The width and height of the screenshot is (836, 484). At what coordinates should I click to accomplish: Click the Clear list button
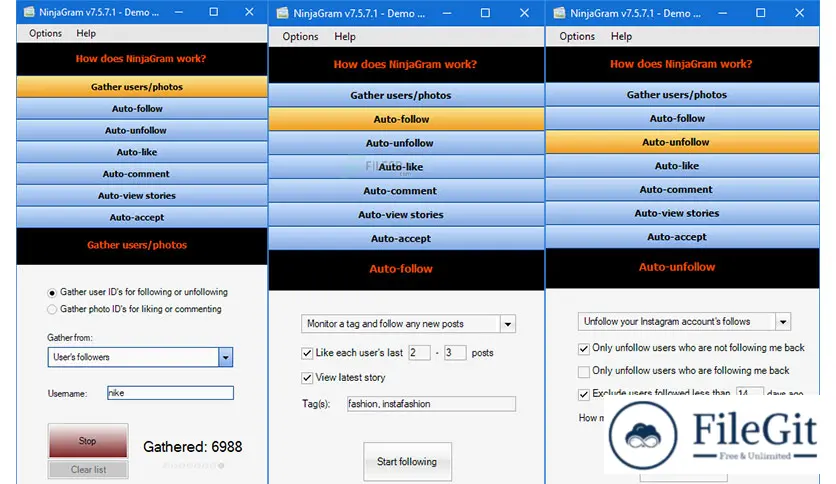click(88, 469)
